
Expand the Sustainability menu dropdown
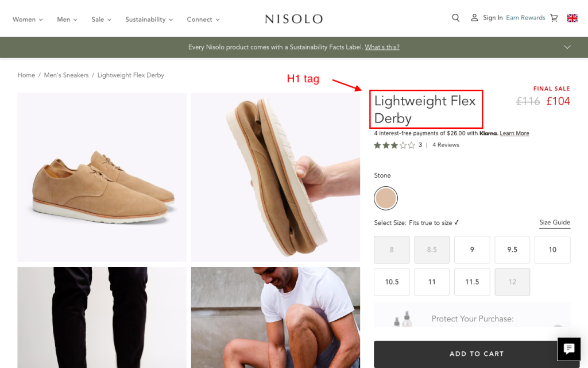[149, 20]
